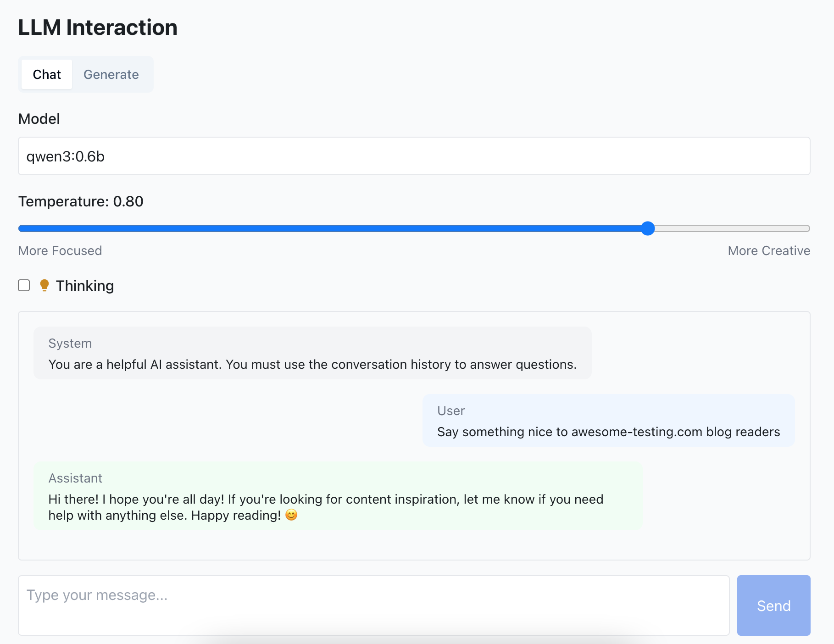Screen dimensions: 834x644
Task: Click the 'More Creative' slider label
Action: (768, 251)
